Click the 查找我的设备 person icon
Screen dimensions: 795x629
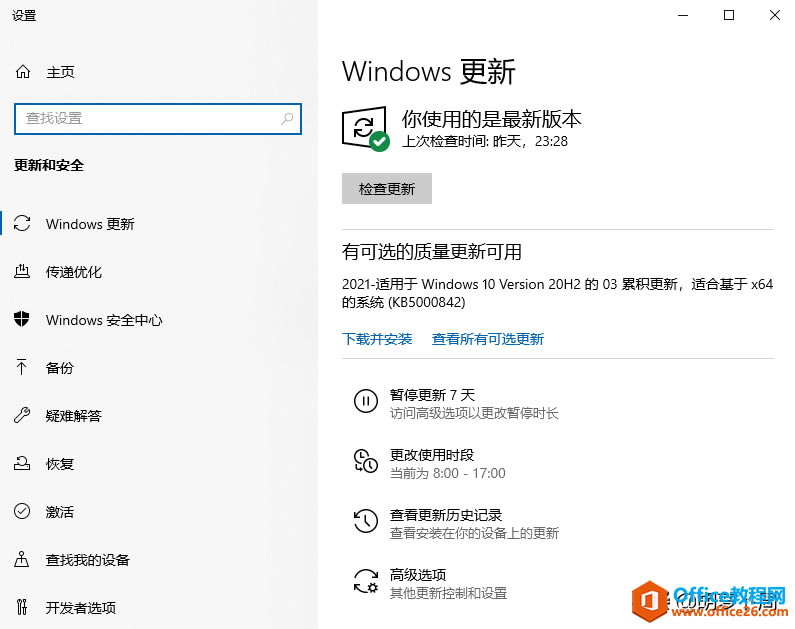(22, 560)
